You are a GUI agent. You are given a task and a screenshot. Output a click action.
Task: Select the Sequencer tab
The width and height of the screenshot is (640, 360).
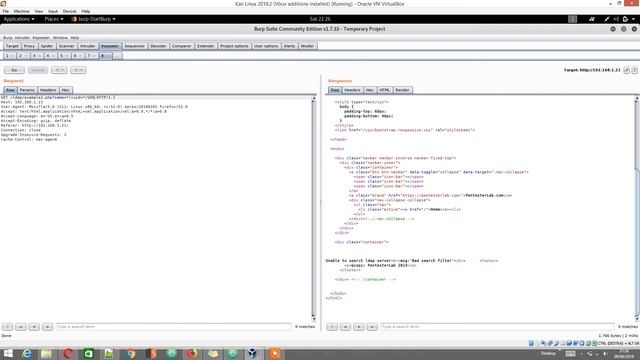click(134, 46)
